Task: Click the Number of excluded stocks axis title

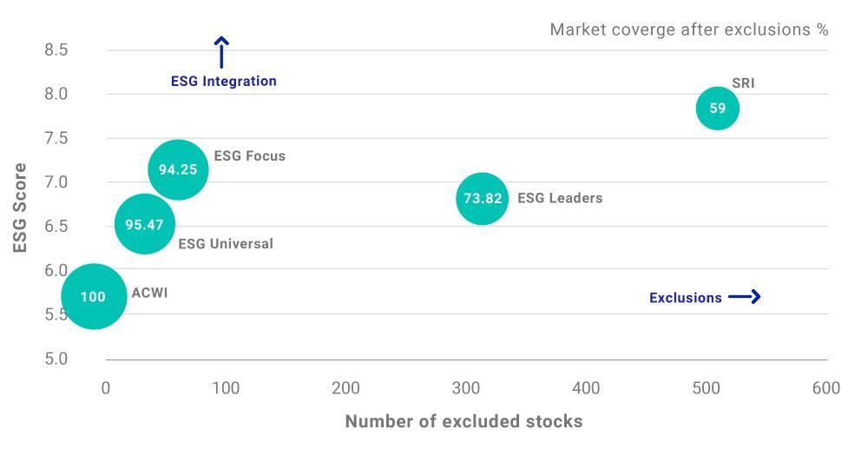Action: coord(464,421)
